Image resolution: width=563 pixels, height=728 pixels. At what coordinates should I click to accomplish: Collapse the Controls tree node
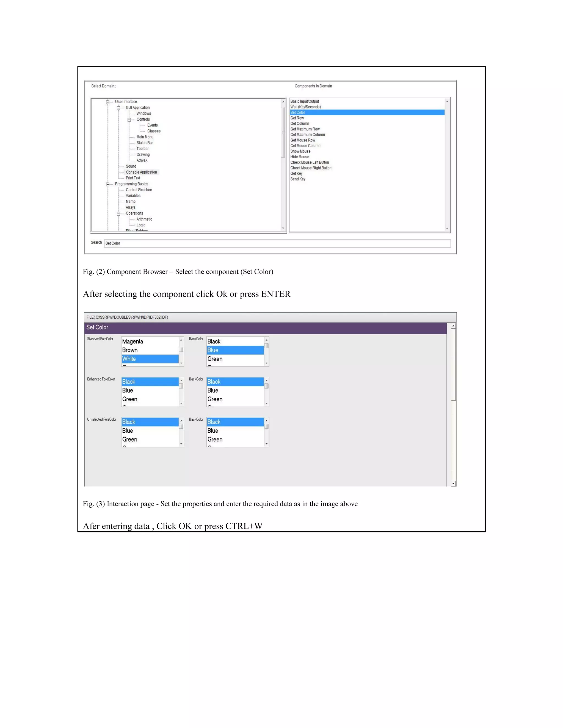click(x=129, y=120)
